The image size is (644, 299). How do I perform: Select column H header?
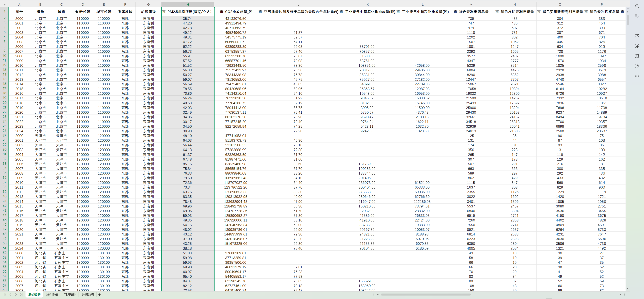(x=188, y=4)
